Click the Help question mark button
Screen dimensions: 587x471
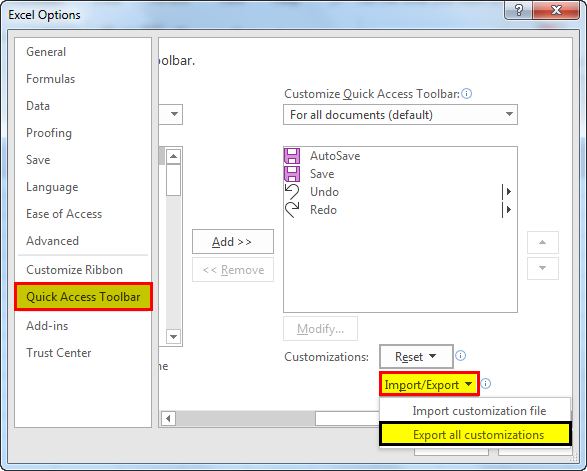[x=519, y=10]
